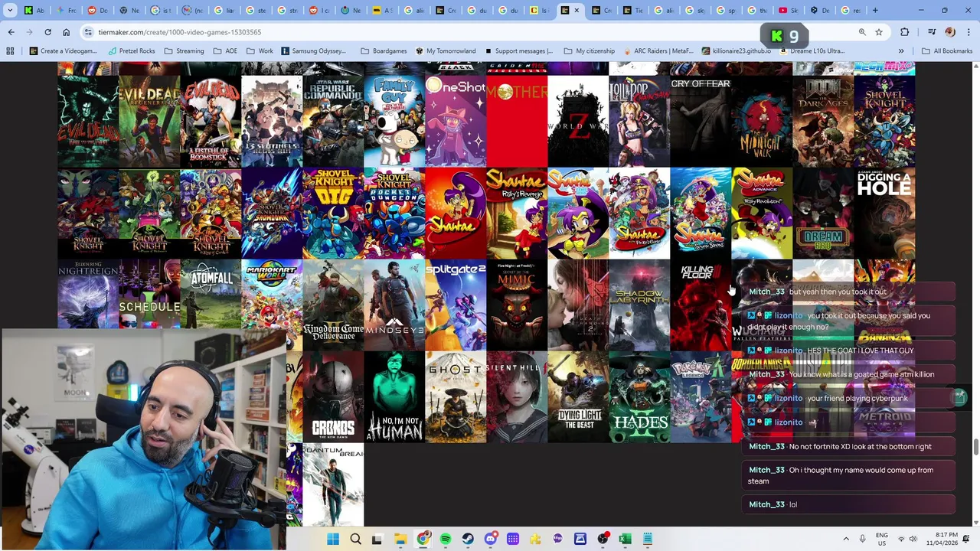
Task: Select the Cry of Fear cover
Action: tap(701, 121)
